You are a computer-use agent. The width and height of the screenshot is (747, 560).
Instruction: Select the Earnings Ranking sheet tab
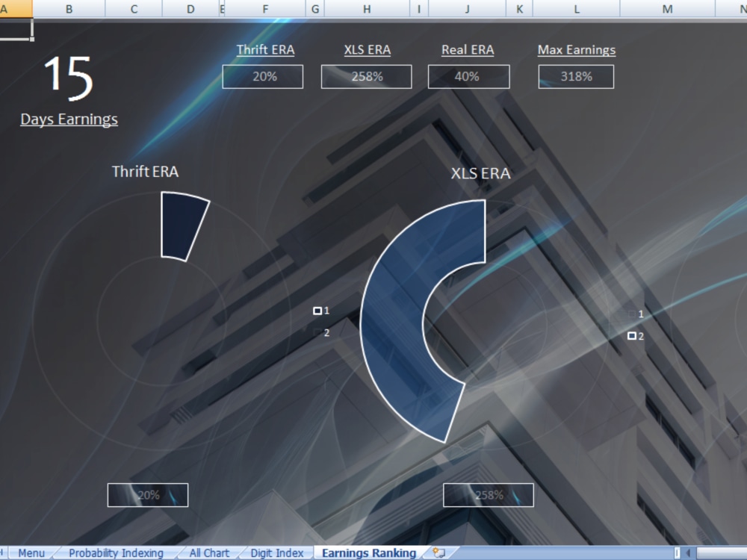click(x=368, y=553)
